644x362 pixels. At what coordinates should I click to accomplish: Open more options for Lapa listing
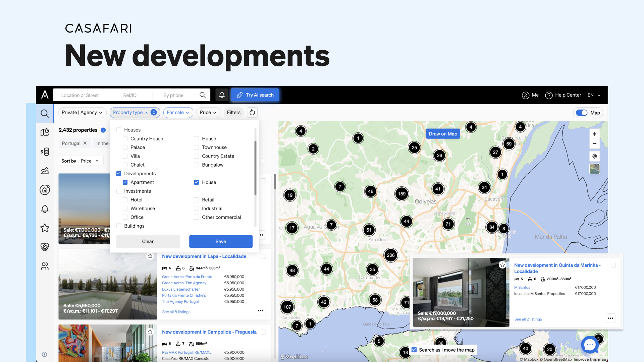pos(261,311)
